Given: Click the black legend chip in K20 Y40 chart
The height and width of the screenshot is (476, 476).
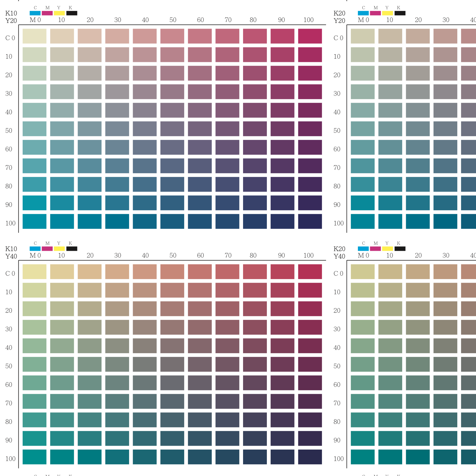Looking at the screenshot, I should [400, 249].
